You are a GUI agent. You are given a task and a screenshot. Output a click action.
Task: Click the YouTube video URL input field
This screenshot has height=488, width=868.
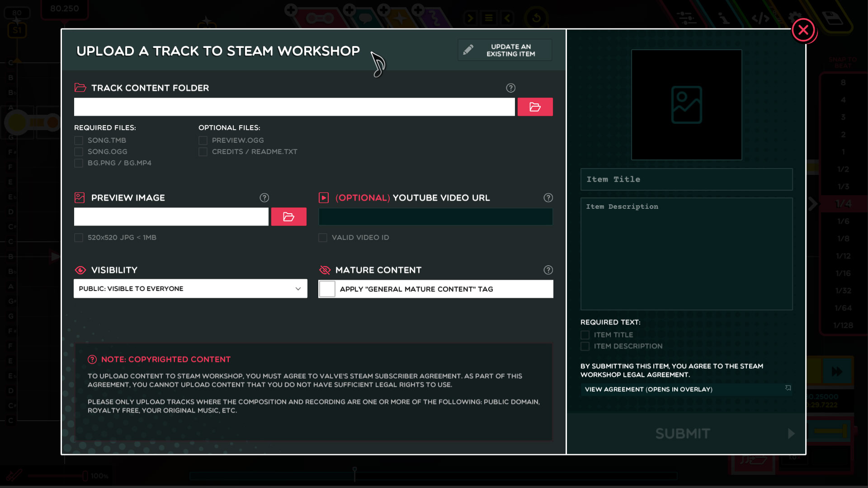pos(435,217)
